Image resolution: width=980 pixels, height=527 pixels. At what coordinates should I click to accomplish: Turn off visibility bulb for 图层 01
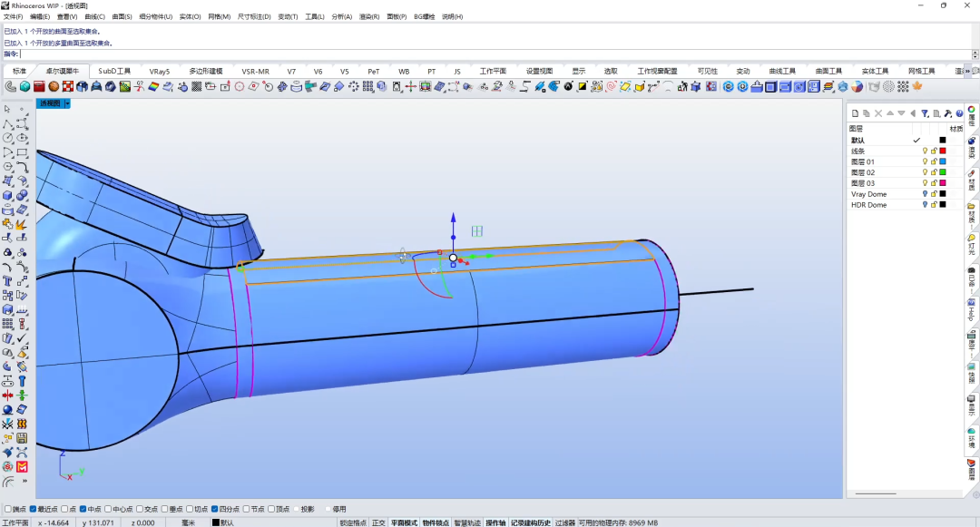pos(925,161)
